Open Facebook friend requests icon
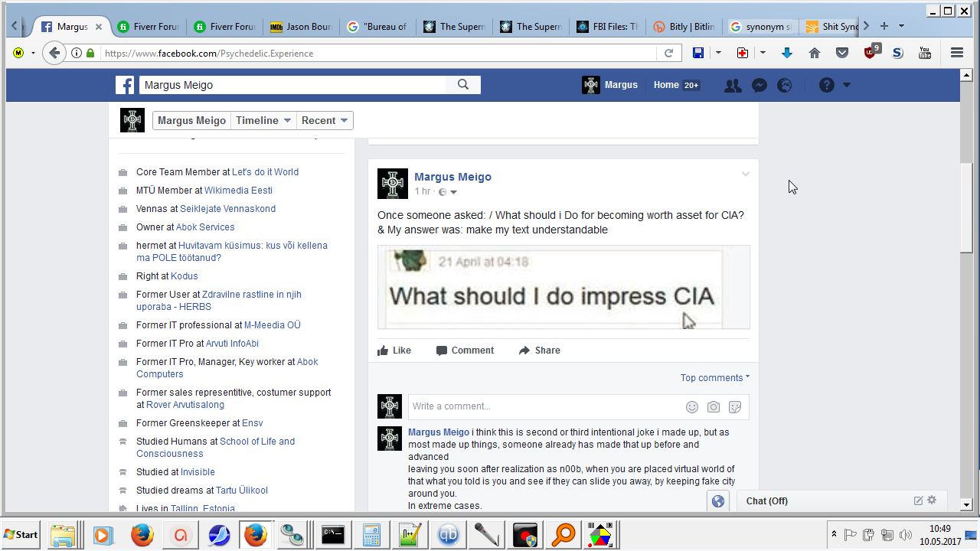Image resolution: width=980 pixels, height=551 pixels. point(733,85)
